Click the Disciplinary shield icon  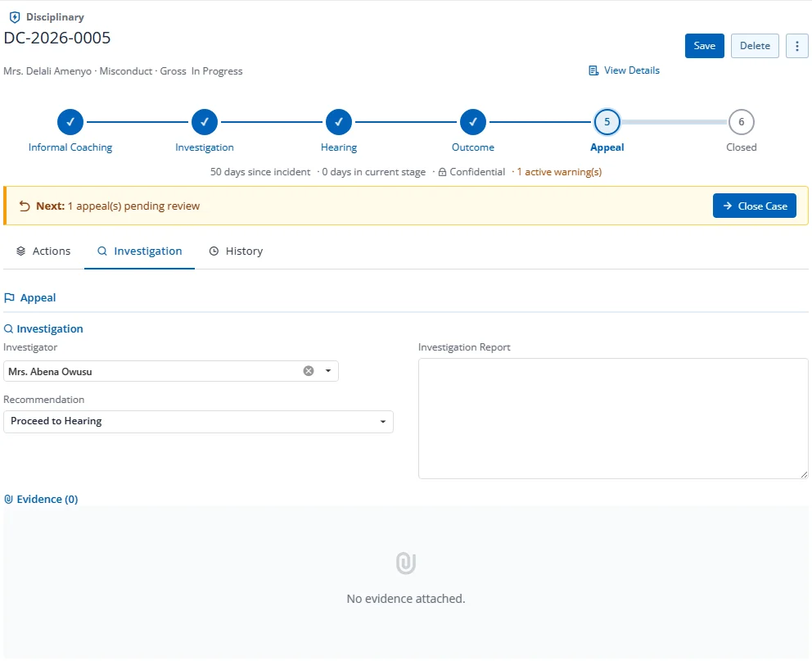coord(15,17)
